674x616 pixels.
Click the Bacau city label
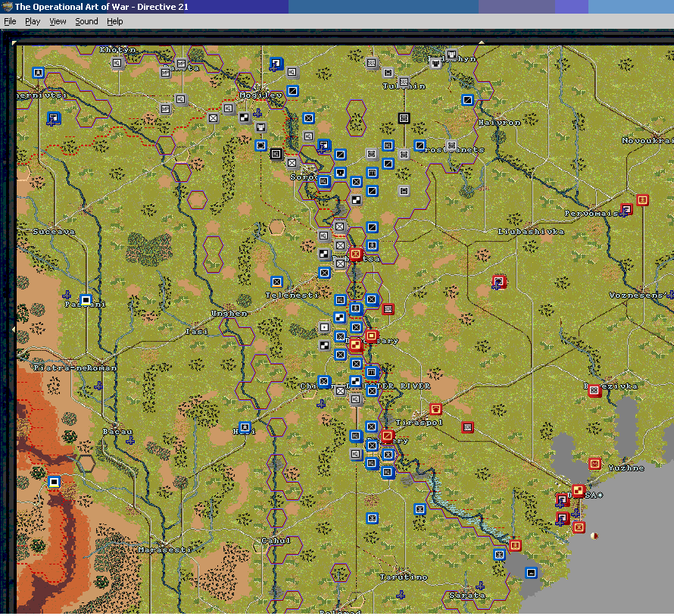coord(118,431)
